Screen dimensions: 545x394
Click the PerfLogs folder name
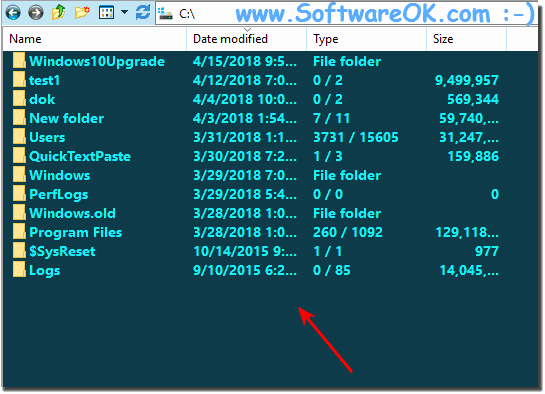click(x=58, y=195)
